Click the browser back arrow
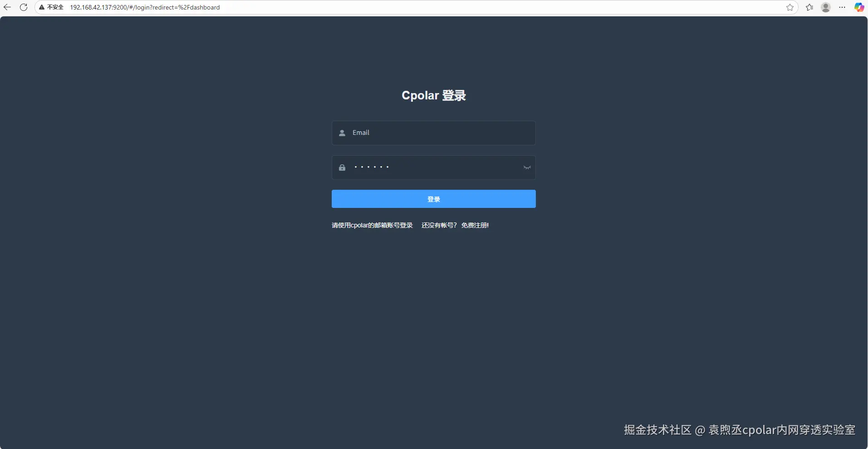 point(7,7)
